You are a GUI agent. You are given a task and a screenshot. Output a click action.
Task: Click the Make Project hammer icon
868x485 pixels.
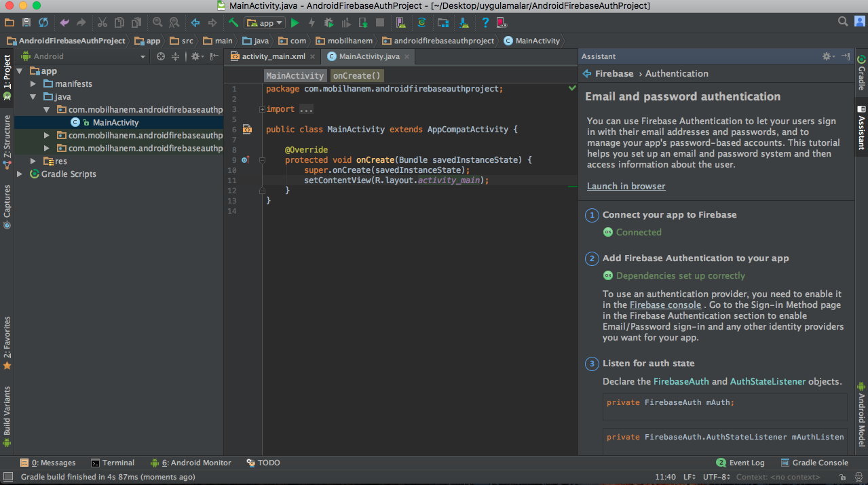(233, 23)
